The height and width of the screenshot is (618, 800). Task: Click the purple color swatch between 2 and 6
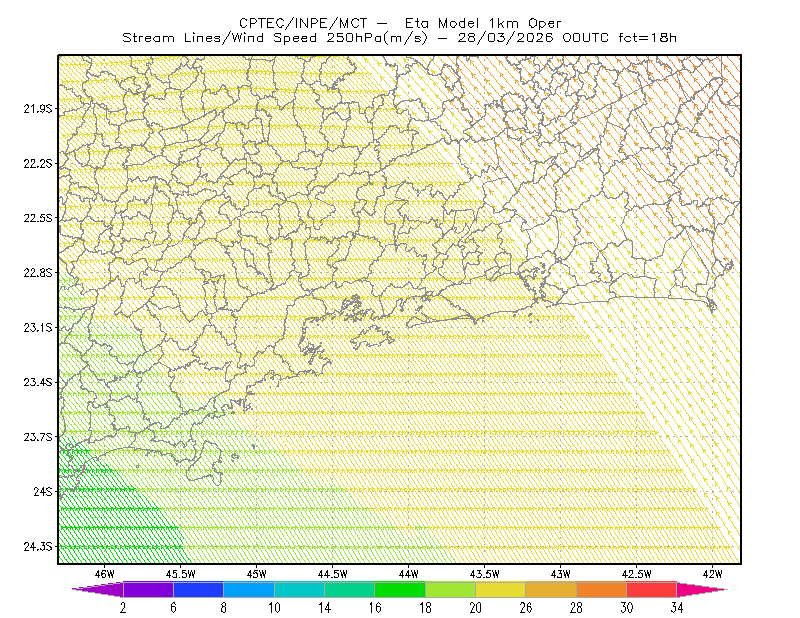point(148,589)
